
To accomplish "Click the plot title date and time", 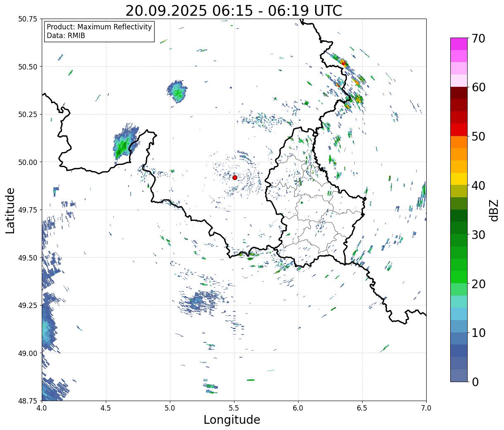I will click(x=234, y=10).
